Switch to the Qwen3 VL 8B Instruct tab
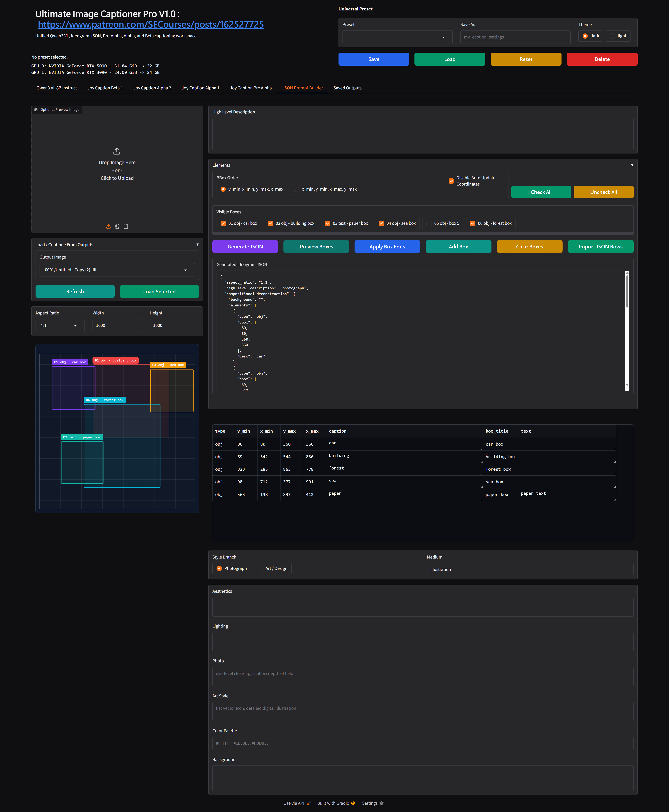 (x=57, y=88)
